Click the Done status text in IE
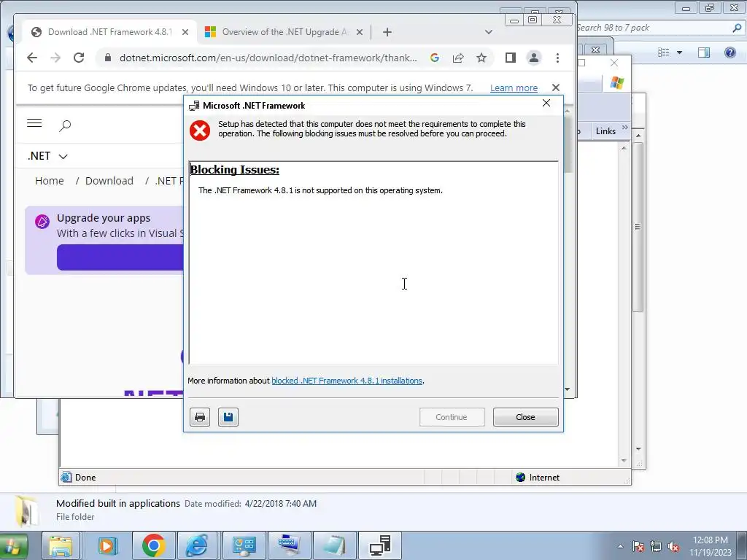This screenshot has height=560, width=747. tap(85, 477)
